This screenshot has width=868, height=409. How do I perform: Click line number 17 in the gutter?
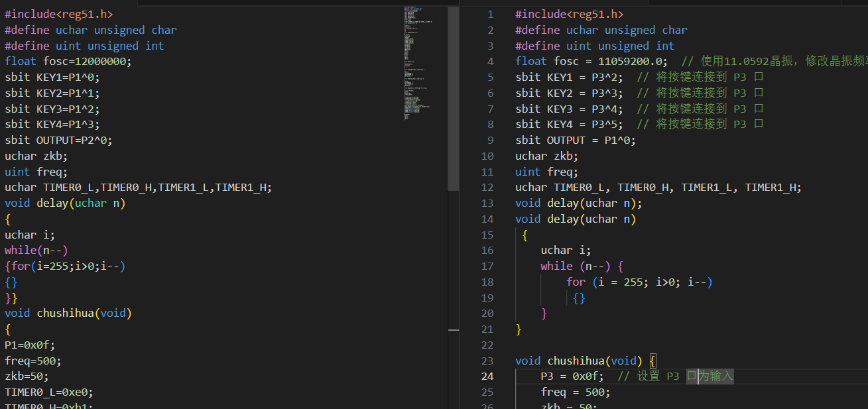[487, 266]
